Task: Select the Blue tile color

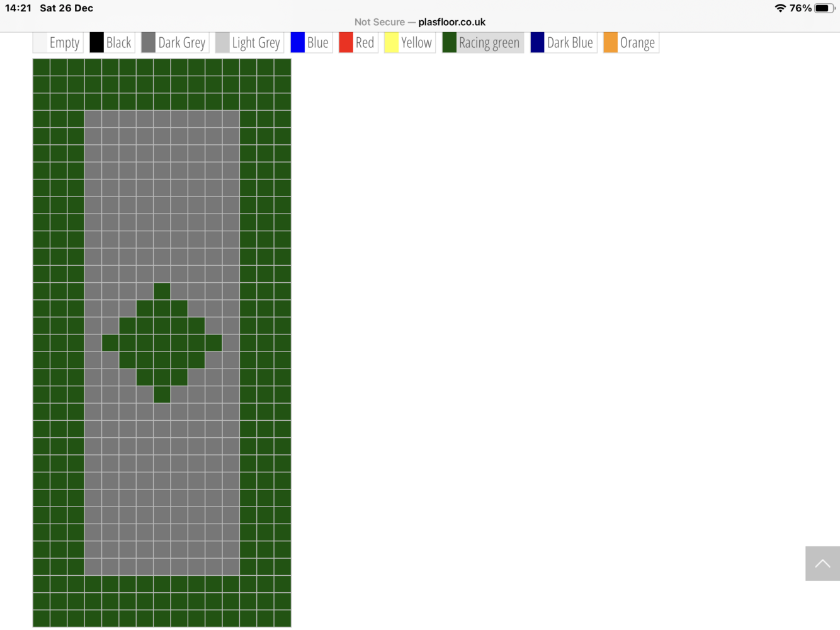Action: pos(311,42)
